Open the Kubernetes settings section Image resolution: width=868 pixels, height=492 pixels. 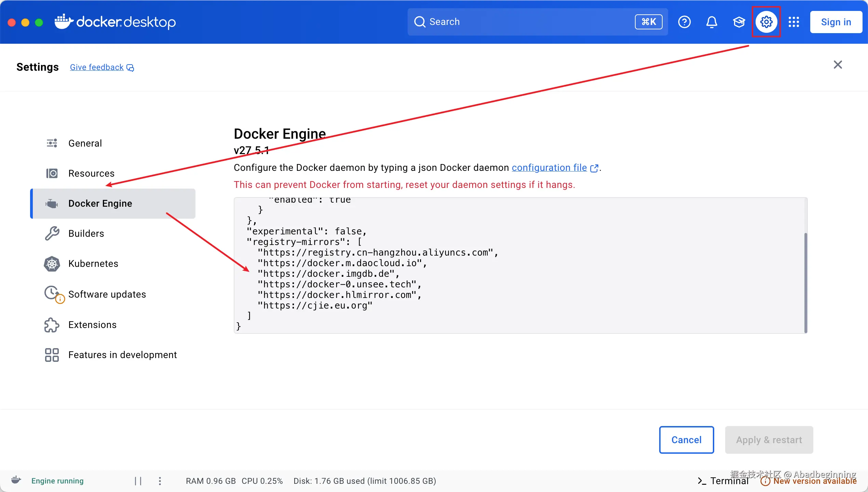click(93, 263)
